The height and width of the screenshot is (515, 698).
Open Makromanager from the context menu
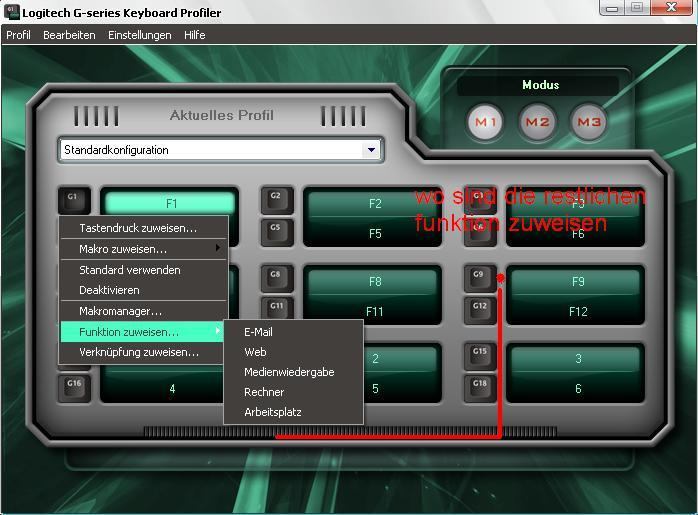[x=144, y=311]
